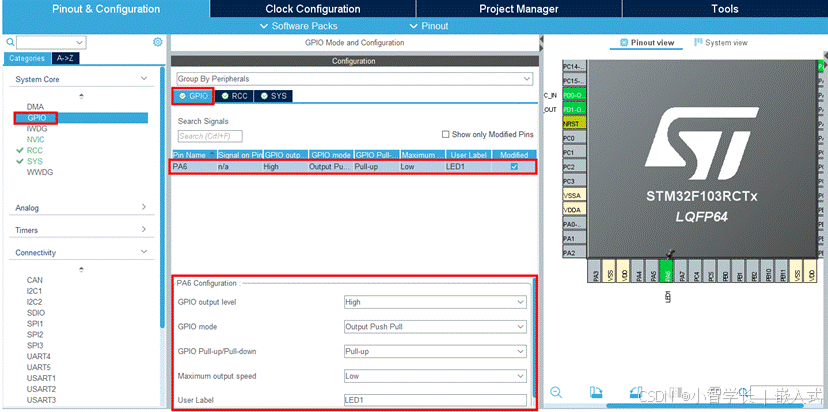Click the PD1-OSC_OUT green pin

pyautogui.click(x=575, y=109)
